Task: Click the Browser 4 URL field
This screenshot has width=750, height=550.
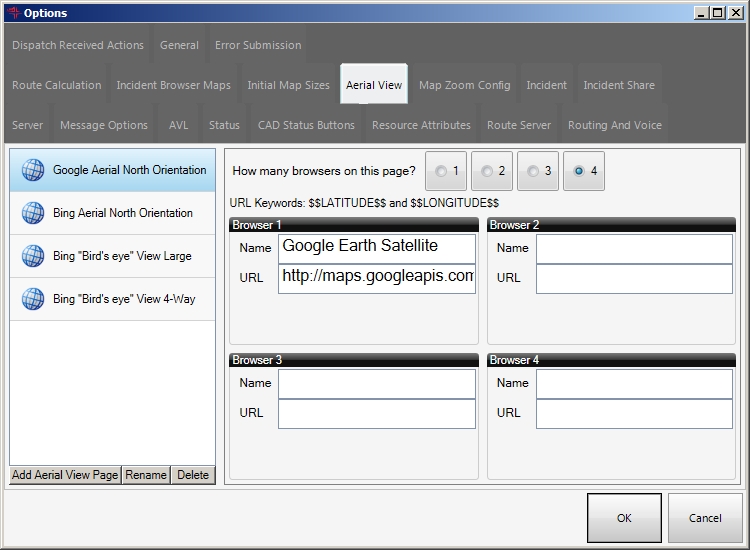Action: click(634, 414)
